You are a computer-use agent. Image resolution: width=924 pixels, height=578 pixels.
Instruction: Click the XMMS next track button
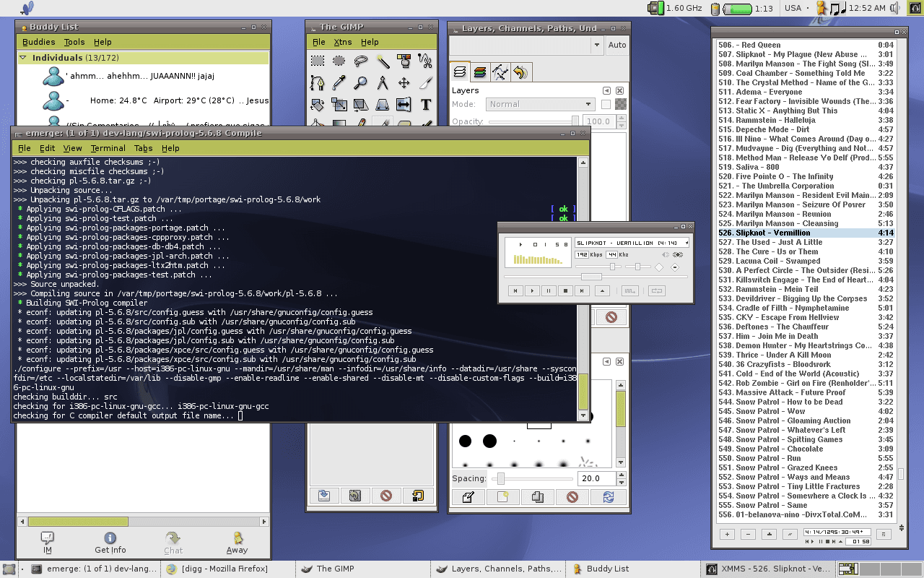[x=582, y=290]
